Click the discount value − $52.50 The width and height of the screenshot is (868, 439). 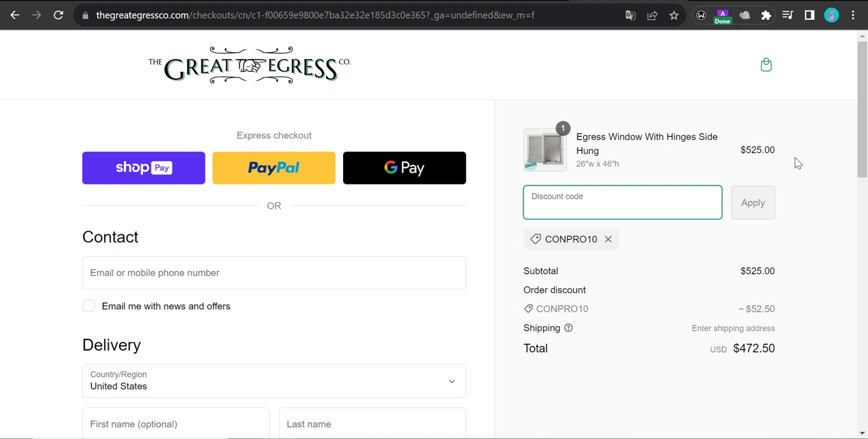point(756,309)
